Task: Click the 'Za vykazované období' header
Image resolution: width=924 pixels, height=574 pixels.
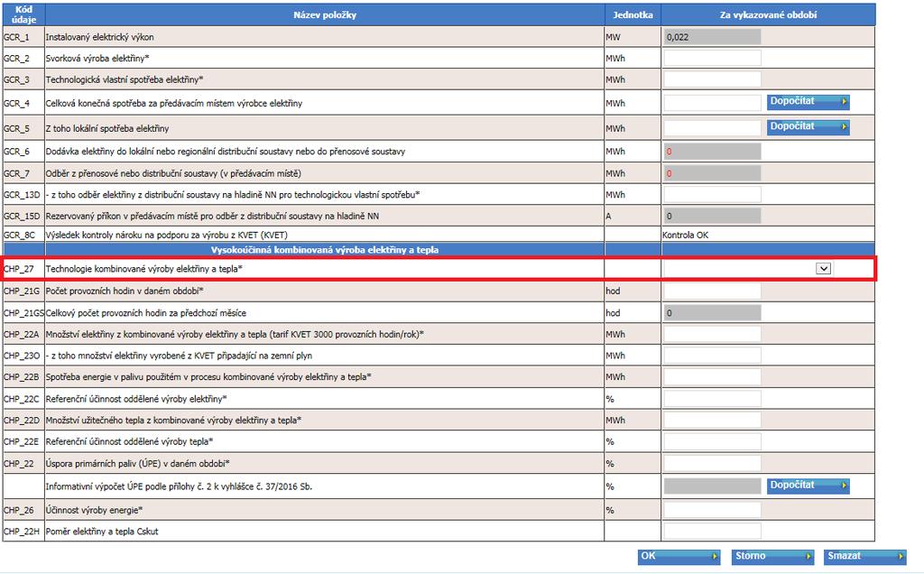Action: [768, 14]
